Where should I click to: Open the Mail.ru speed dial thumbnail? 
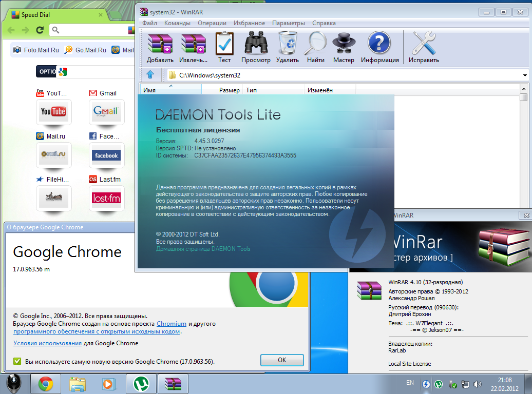53,155
